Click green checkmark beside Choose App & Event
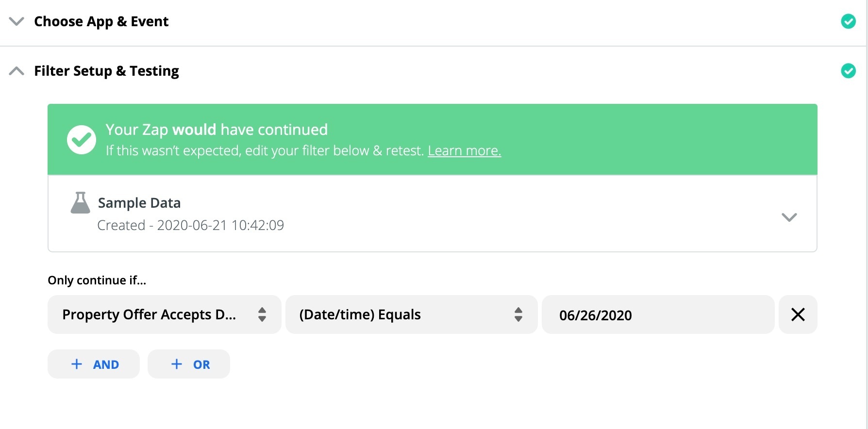868x429 pixels. [x=848, y=21]
